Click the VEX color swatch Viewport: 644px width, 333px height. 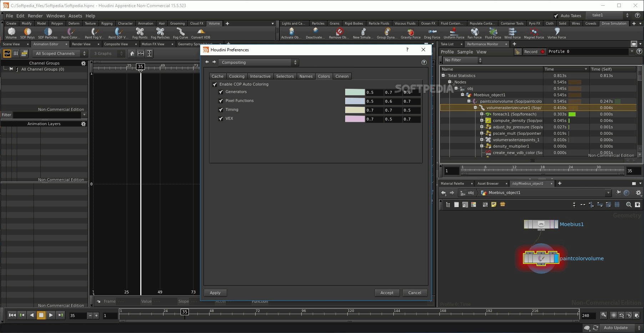pos(355,119)
